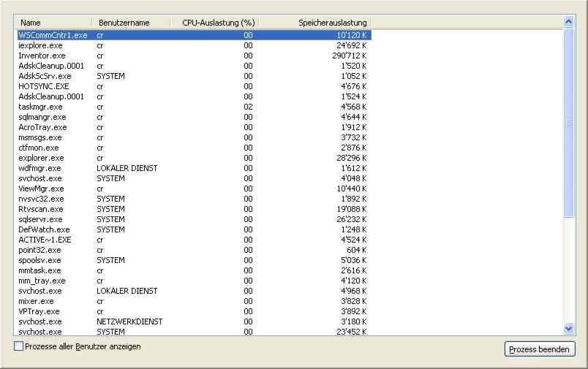
Task: Sort by the Speicherauslastung column header
Action: point(315,23)
